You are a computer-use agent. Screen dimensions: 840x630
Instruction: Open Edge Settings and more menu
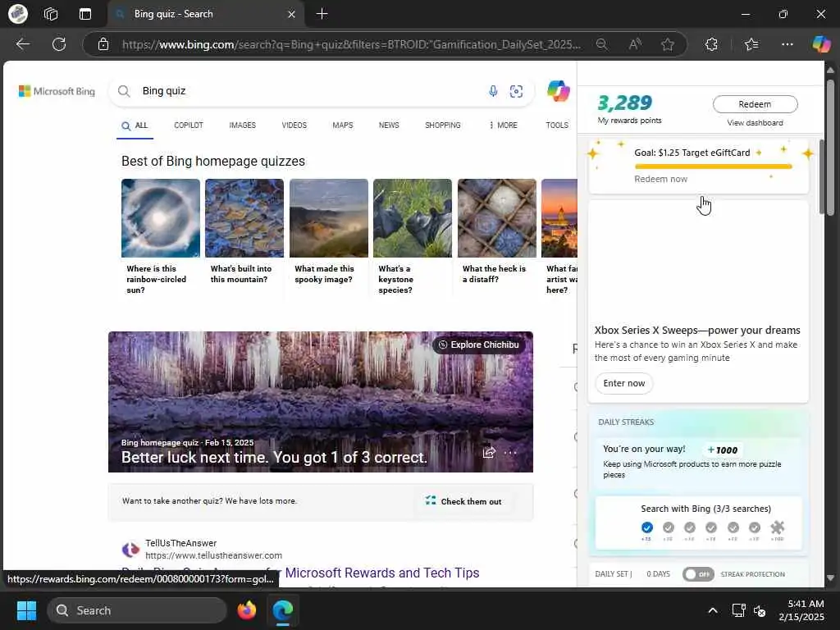coord(787,44)
